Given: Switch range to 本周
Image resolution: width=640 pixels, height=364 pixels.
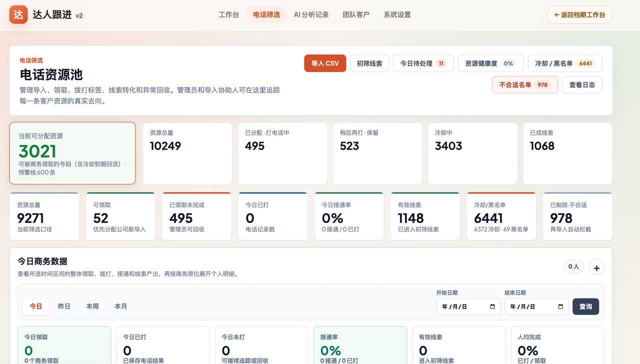Looking at the screenshot, I should pyautogui.click(x=92, y=306).
